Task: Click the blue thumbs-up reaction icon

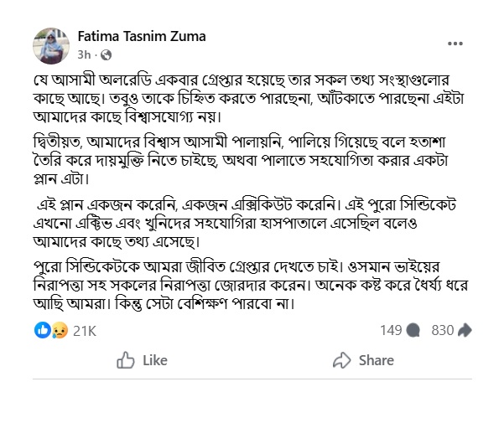Action: [x=42, y=331]
